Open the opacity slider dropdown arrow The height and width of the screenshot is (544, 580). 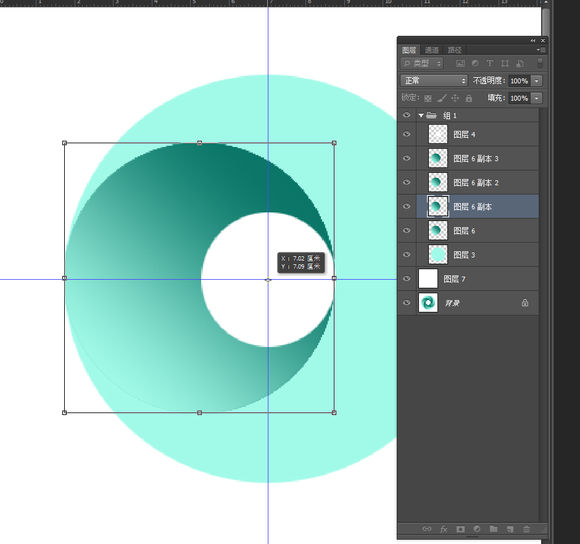[x=536, y=81]
